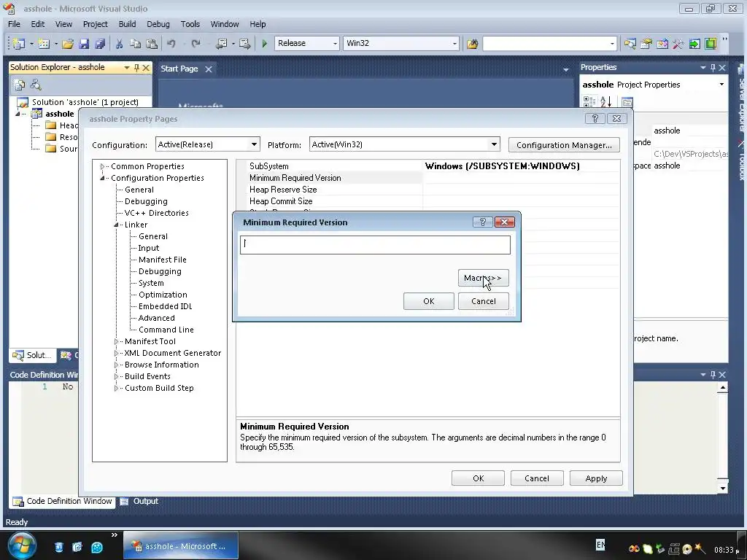Viewport: 747px width, 560px height.
Task: Open Object Browser from the toolbar icon
Action: tap(662, 43)
